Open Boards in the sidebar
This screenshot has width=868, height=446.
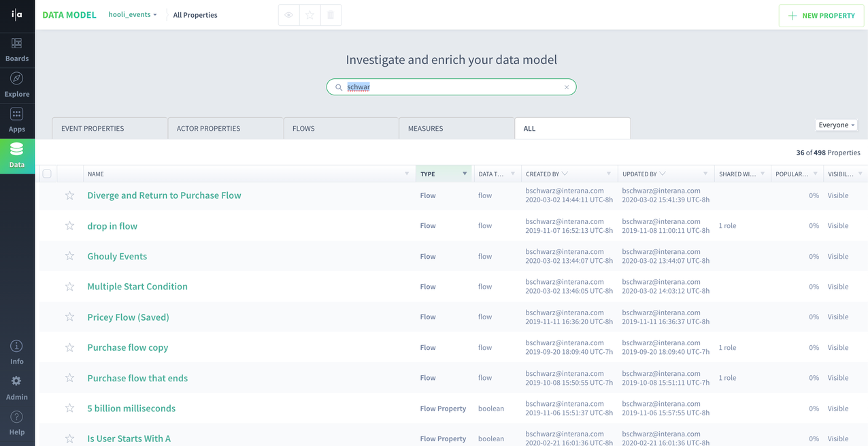tap(17, 50)
